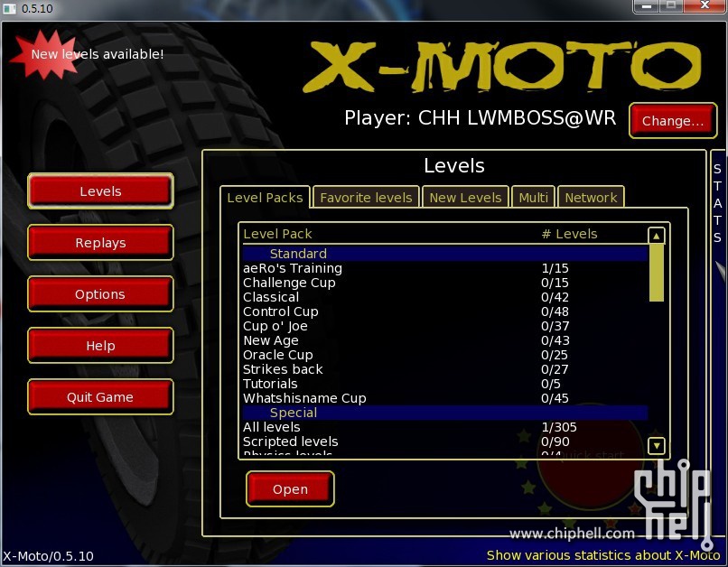
Task: Switch to the Level Packs tab
Action: pos(265,198)
